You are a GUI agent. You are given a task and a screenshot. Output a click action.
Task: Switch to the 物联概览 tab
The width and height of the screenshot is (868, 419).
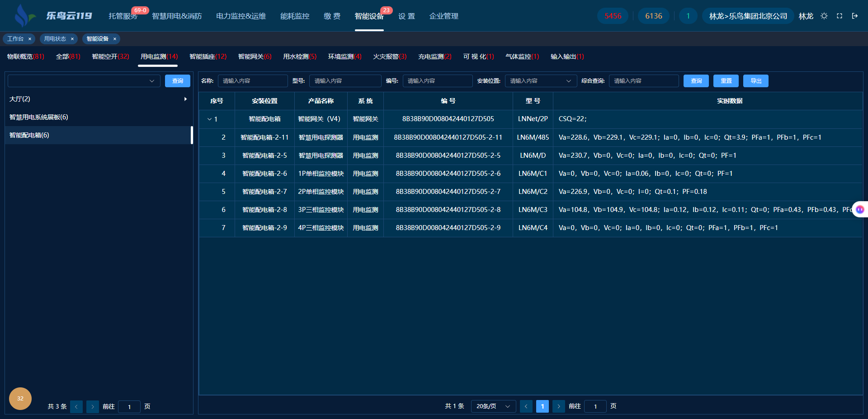26,56
